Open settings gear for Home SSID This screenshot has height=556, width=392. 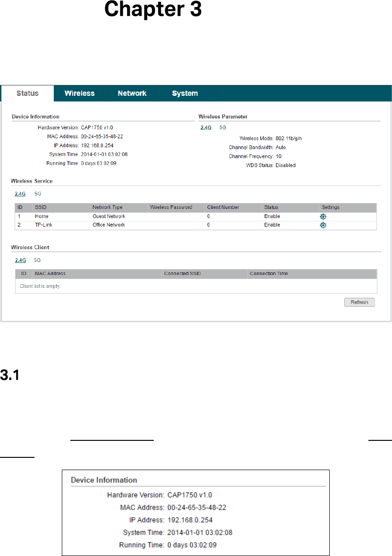[323, 217]
